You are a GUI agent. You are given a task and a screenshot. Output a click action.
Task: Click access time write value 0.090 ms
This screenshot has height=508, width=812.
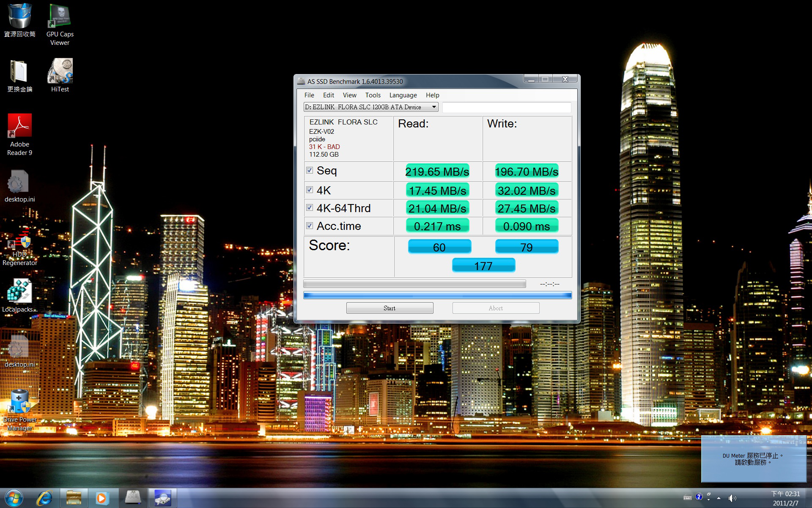point(527,226)
